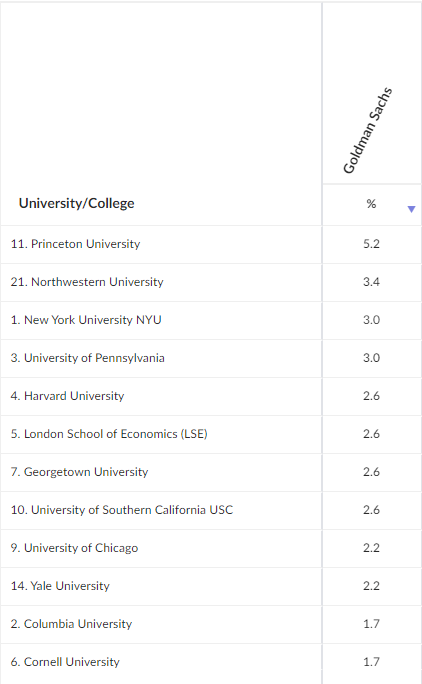Select the Goldman Sachs column header

[x=368, y=130]
